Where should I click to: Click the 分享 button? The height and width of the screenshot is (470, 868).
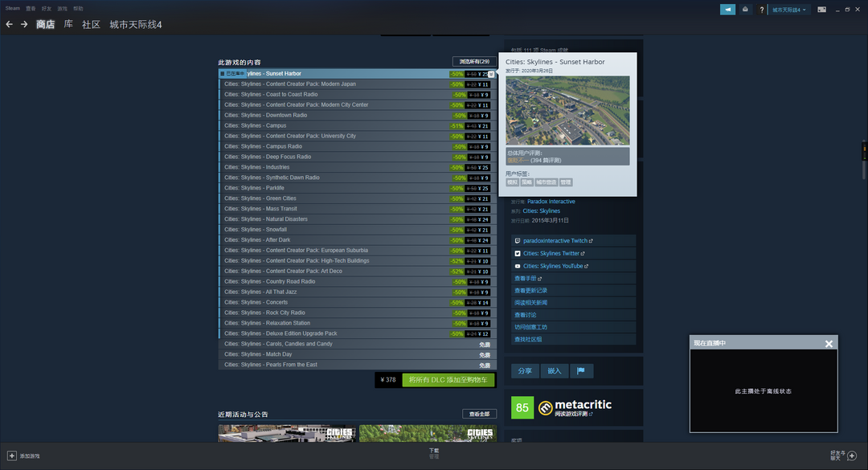click(525, 371)
